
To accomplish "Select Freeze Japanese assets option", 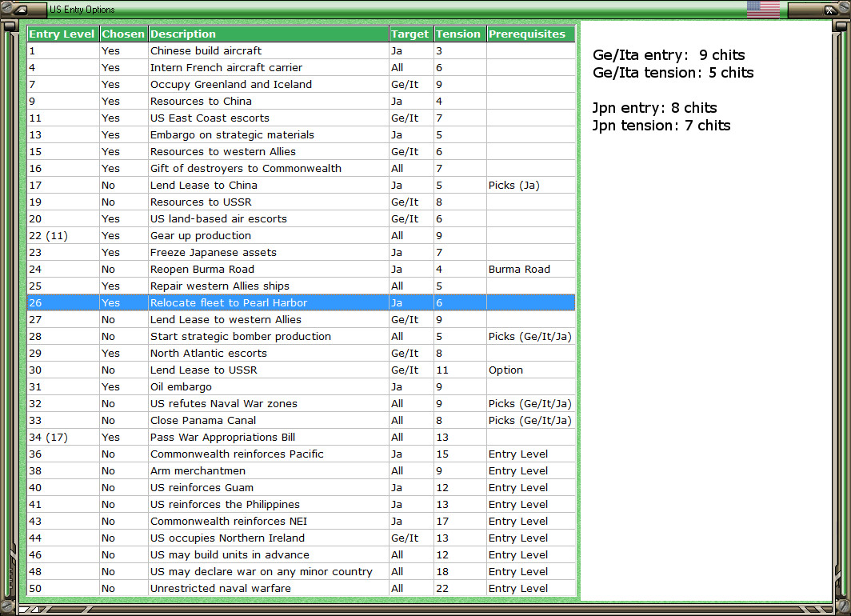I will coord(302,253).
